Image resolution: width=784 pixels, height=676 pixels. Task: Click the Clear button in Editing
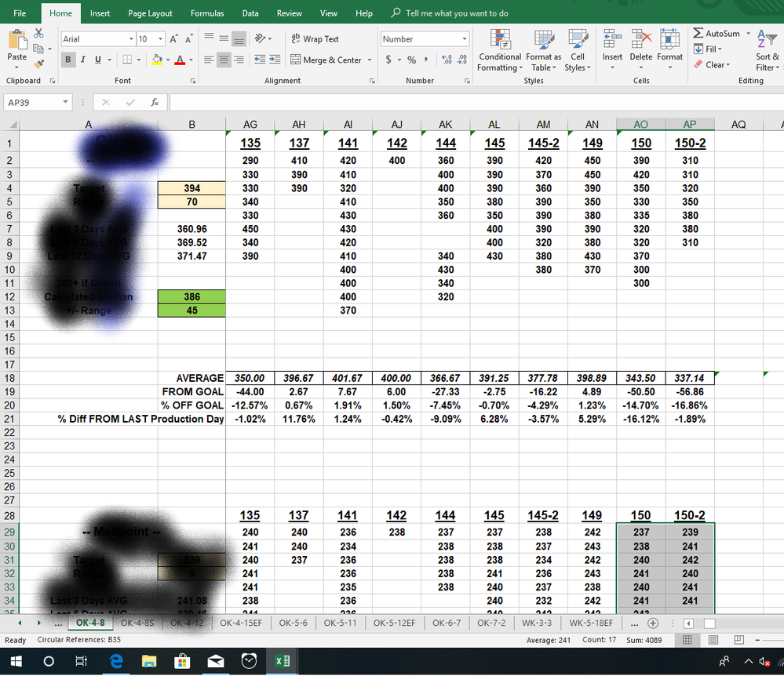coord(712,64)
